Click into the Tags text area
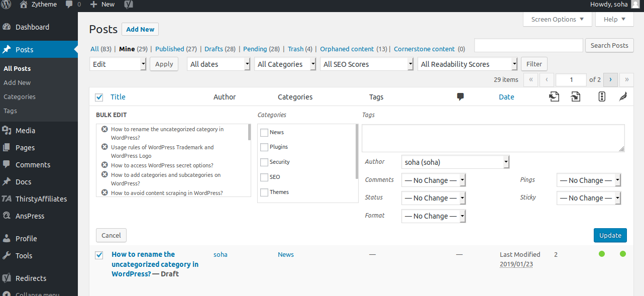 point(493,138)
